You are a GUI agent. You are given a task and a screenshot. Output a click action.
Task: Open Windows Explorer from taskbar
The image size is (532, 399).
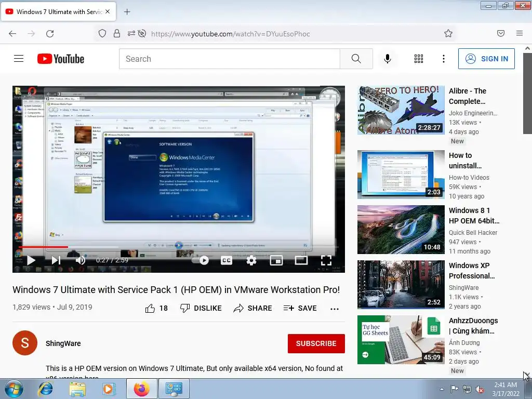77,389
